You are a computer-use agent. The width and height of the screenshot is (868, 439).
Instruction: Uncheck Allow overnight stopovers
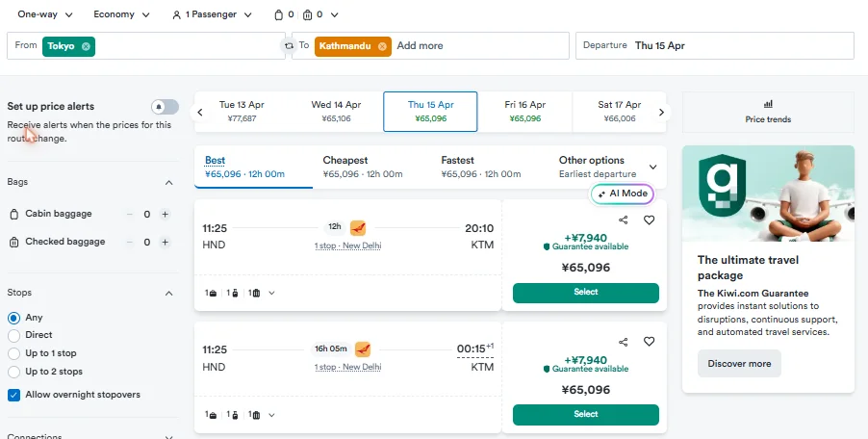click(x=13, y=395)
